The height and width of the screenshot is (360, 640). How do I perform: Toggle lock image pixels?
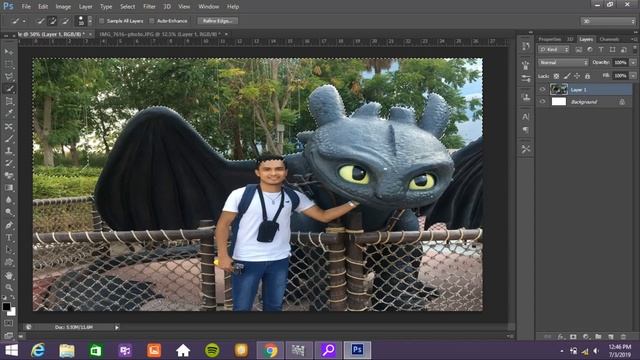(x=567, y=76)
